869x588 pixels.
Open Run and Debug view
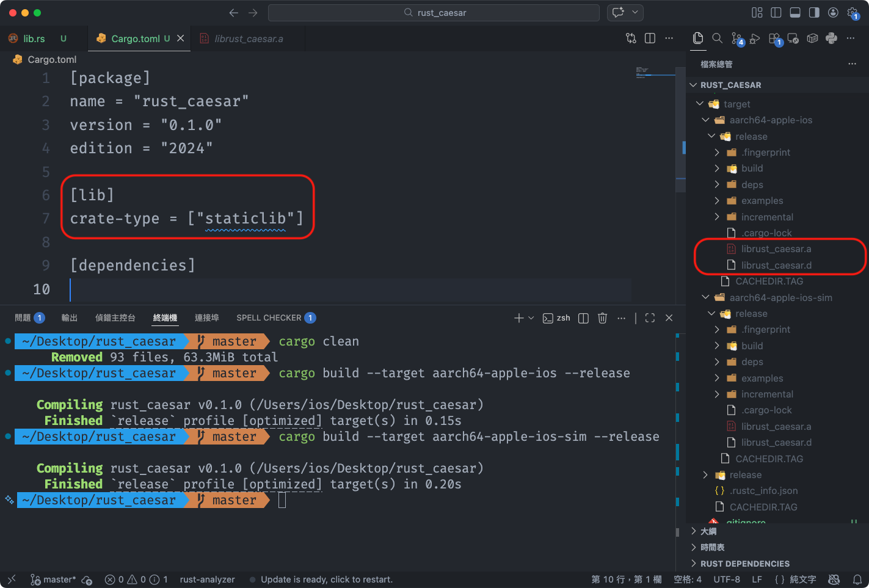click(x=755, y=38)
